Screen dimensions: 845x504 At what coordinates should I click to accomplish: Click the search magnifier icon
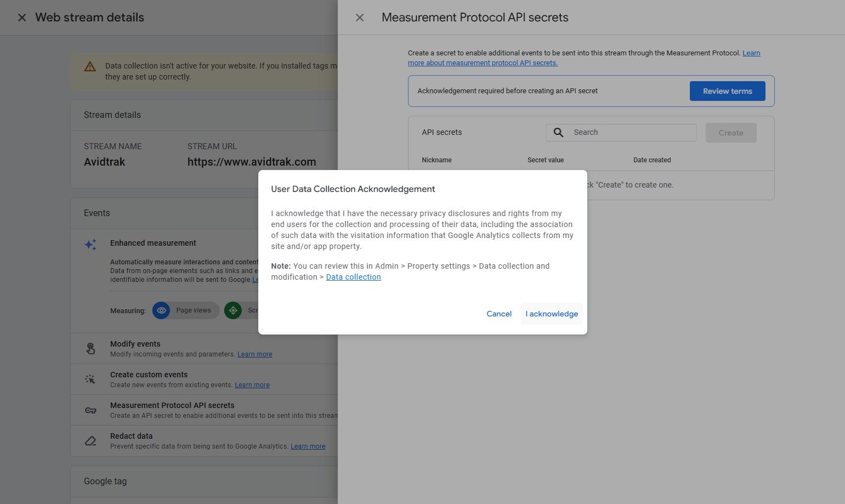point(558,132)
